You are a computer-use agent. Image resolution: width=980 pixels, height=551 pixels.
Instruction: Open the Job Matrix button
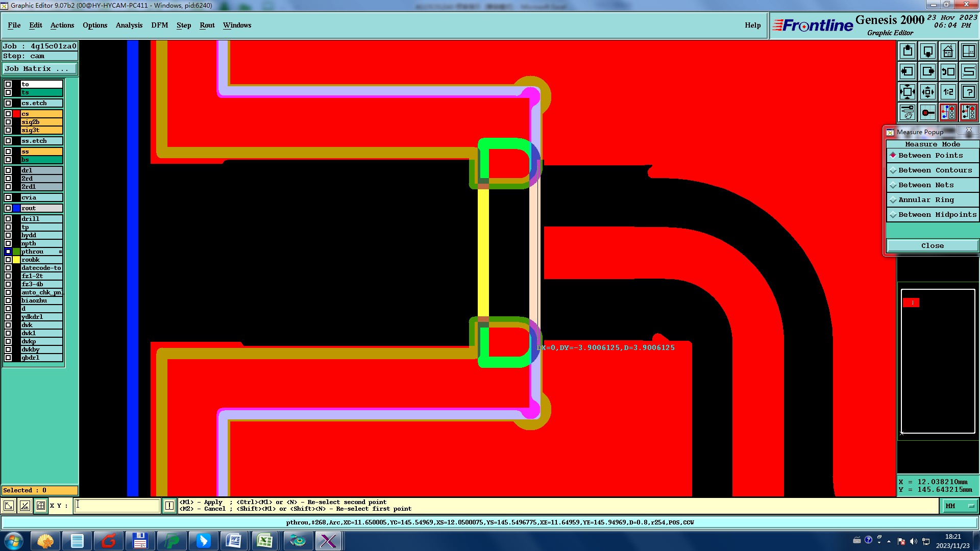click(39, 69)
